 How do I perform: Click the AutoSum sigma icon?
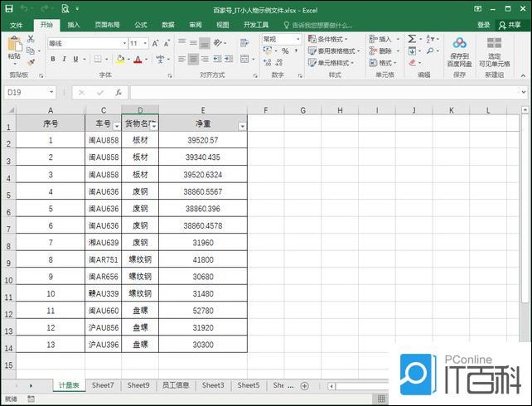click(412, 39)
